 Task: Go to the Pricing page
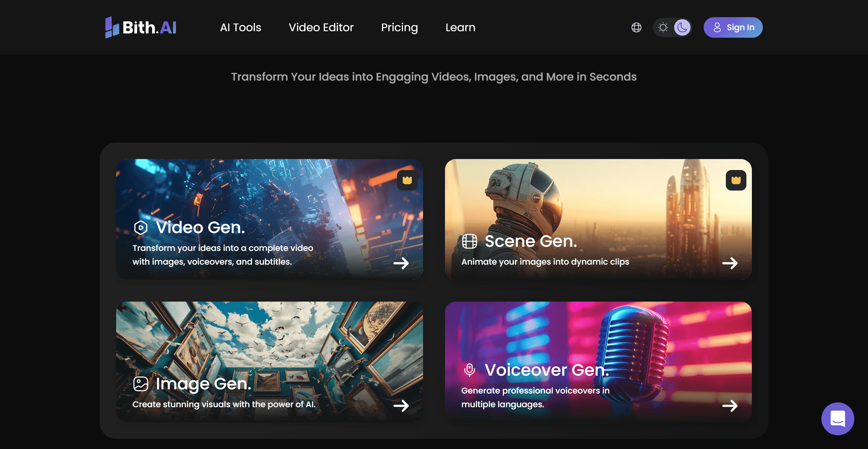click(399, 27)
